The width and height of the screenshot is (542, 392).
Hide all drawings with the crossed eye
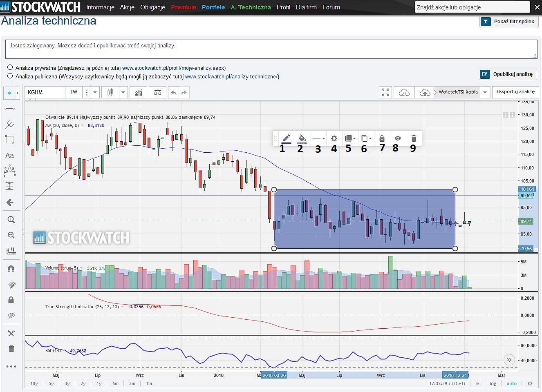[11, 315]
